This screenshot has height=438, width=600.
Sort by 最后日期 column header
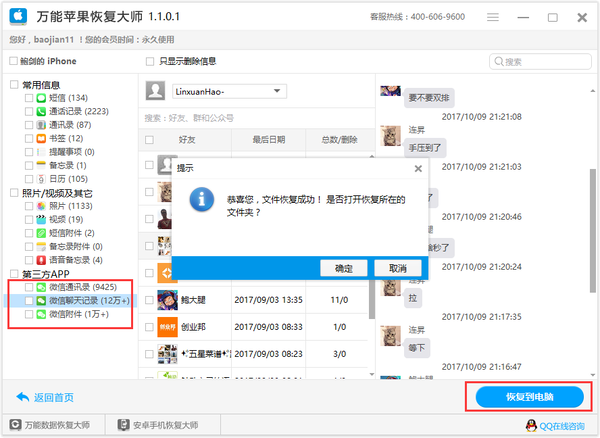point(269,140)
